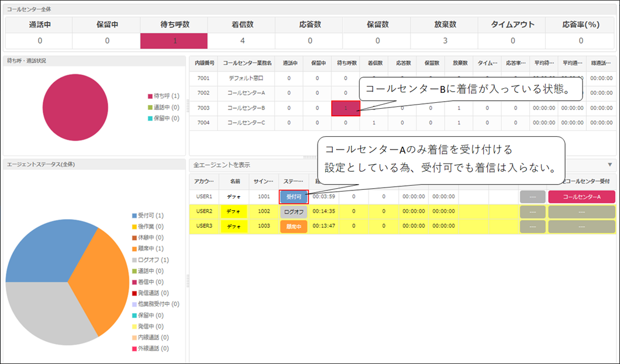
Task: Click USER2's ログオフ status button
Action: 294,212
